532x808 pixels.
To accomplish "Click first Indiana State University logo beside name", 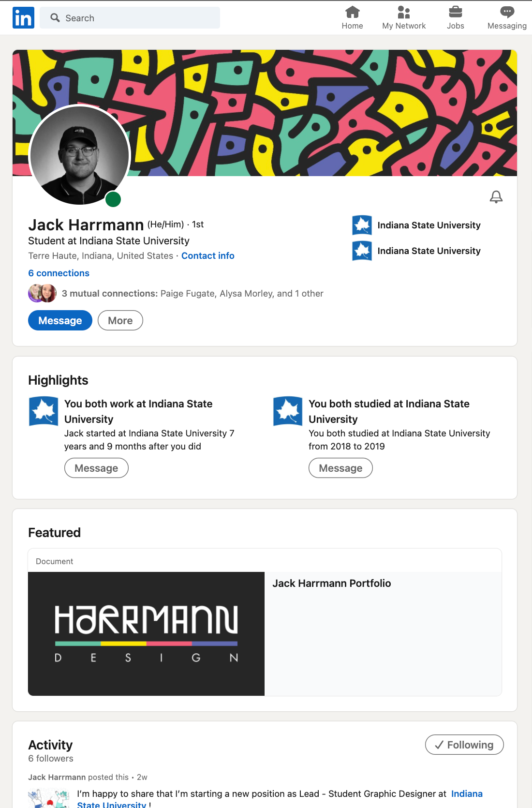I will (362, 225).
